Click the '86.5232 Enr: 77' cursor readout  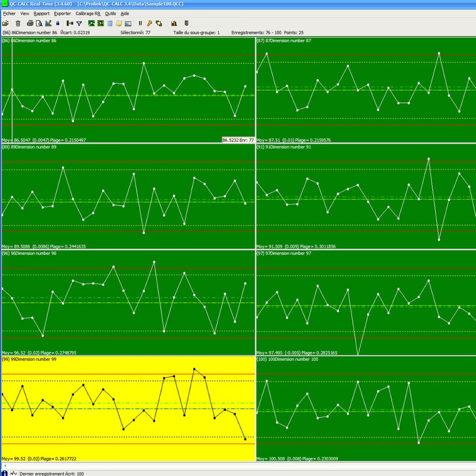point(238,140)
